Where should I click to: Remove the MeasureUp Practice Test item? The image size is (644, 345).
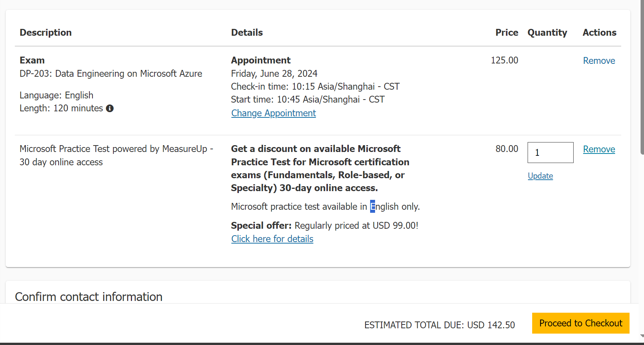599,149
